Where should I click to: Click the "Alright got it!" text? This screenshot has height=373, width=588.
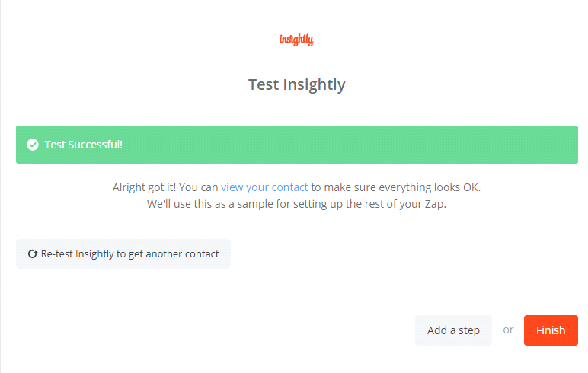point(144,187)
